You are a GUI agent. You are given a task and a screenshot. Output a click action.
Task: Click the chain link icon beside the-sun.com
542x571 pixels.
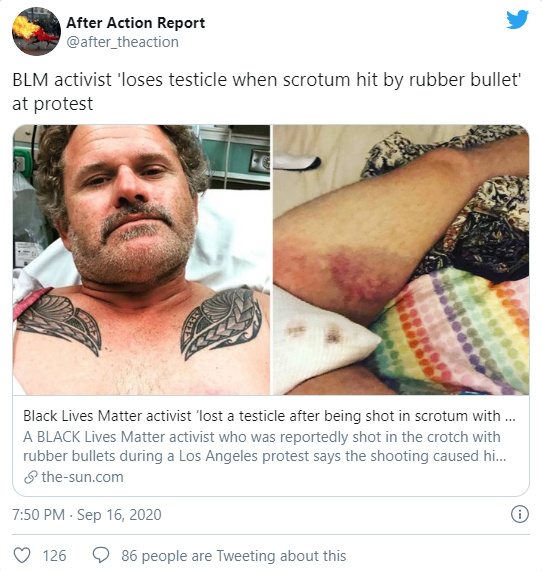pos(31,477)
